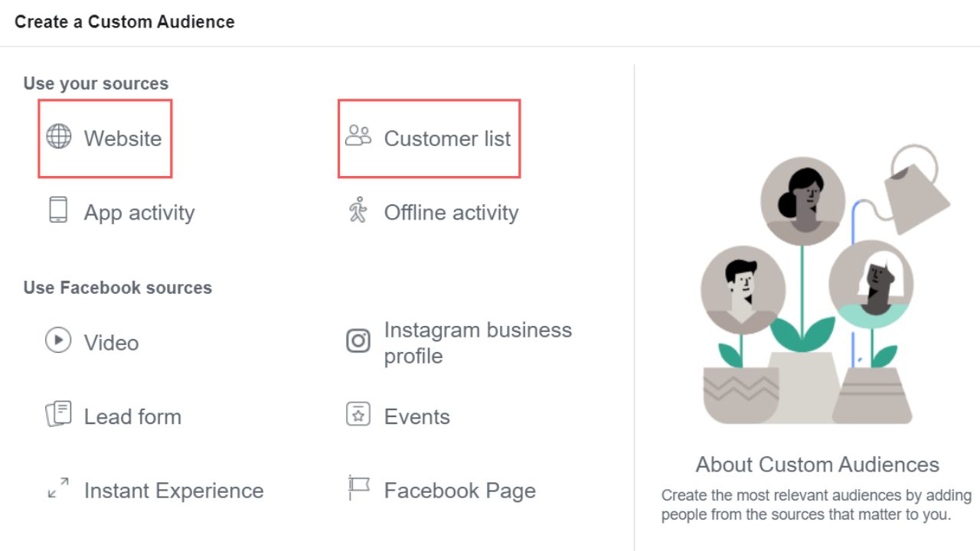Image resolution: width=980 pixels, height=551 pixels.
Task: Click the play circle Video icon
Action: [58, 341]
